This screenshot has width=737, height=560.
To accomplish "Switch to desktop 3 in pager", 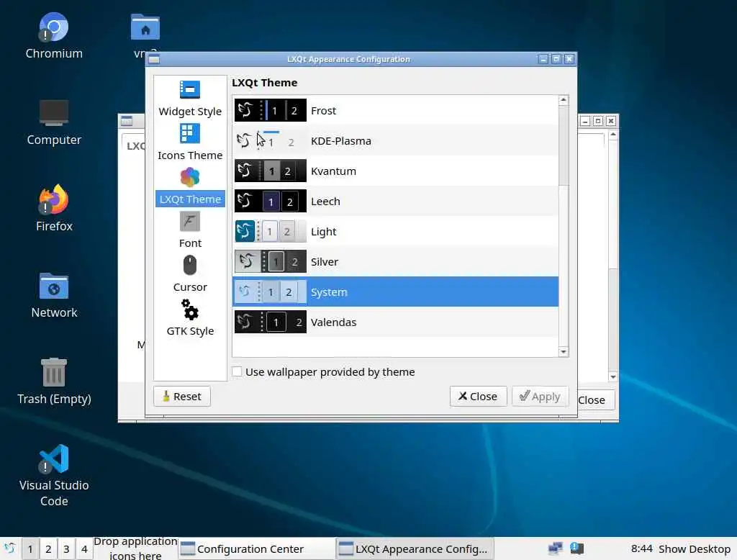I will click(x=66, y=548).
